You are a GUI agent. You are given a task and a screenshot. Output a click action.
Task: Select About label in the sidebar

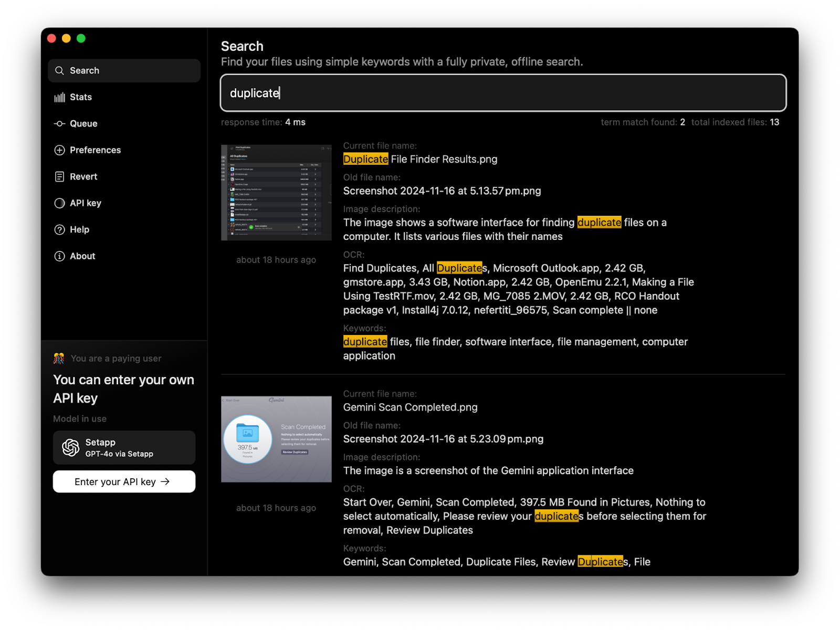tap(82, 256)
